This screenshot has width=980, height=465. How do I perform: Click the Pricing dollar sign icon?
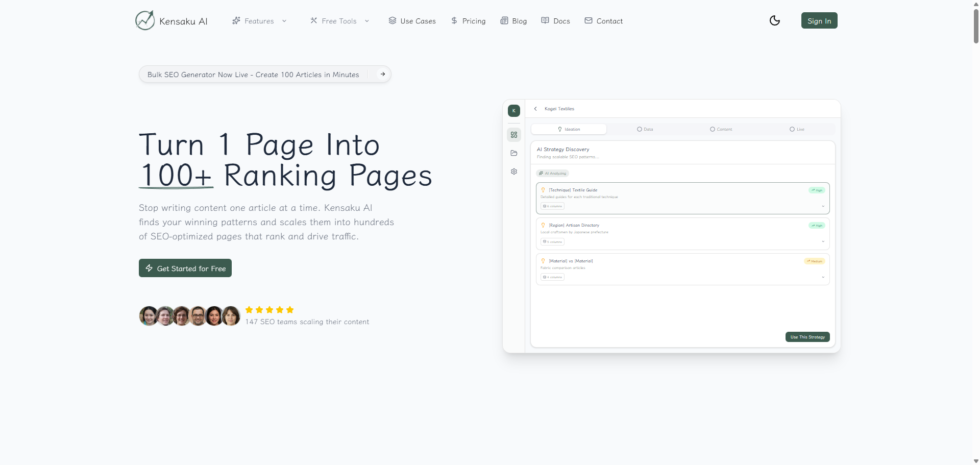454,20
